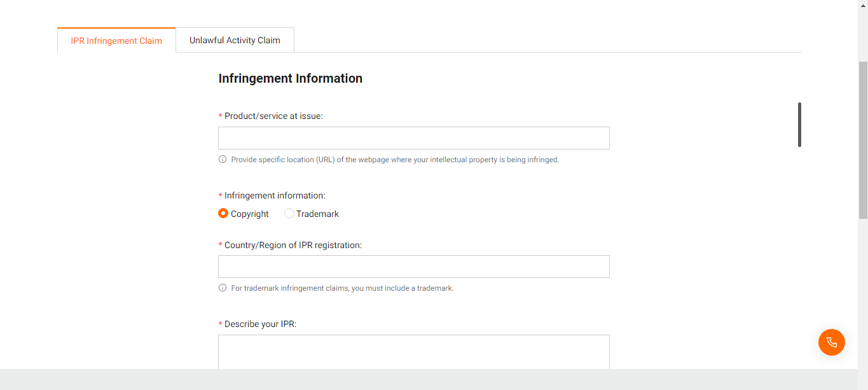Screen dimensions: 868x390
Task: Click the "Product/service at issue:" label
Action: pos(273,116)
